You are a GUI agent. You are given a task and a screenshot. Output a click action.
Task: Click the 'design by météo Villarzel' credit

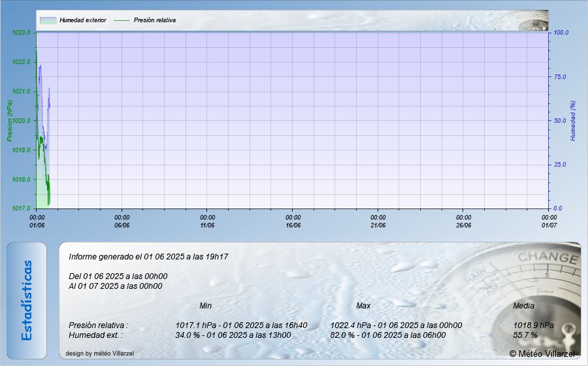[x=100, y=354]
